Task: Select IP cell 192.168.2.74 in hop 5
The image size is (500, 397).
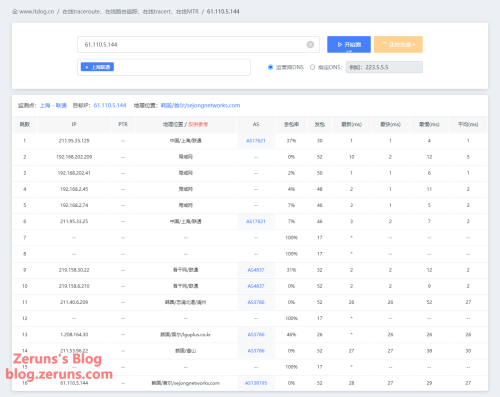Action: point(74,205)
